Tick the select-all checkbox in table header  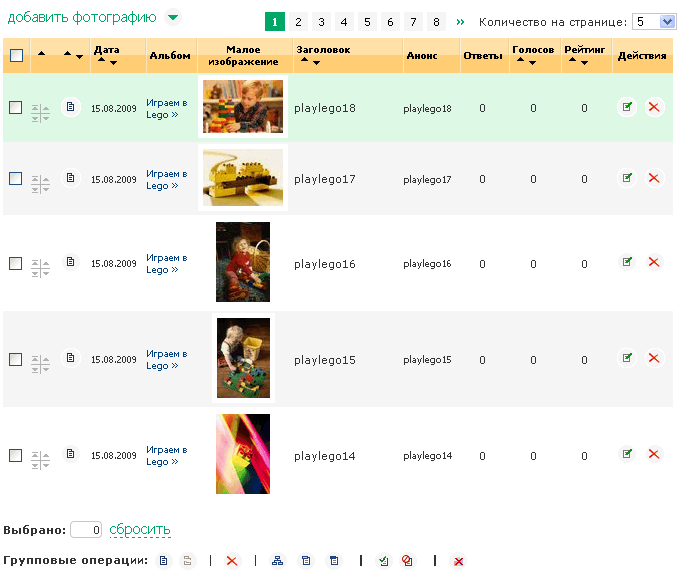(x=16, y=56)
